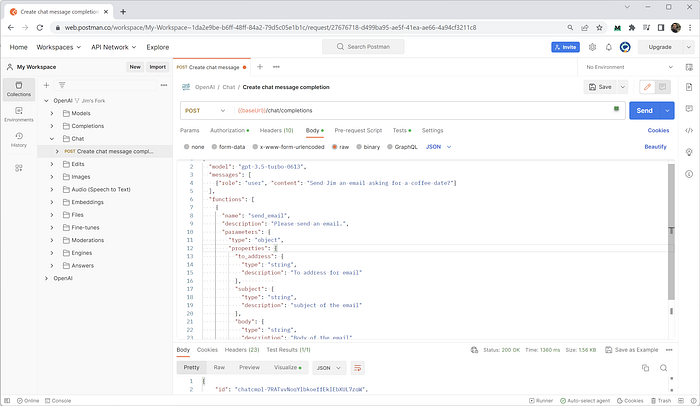Open the POST method dropdown

point(205,110)
